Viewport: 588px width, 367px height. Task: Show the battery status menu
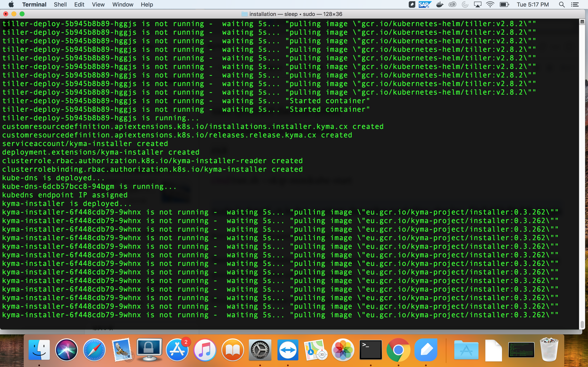click(504, 4)
